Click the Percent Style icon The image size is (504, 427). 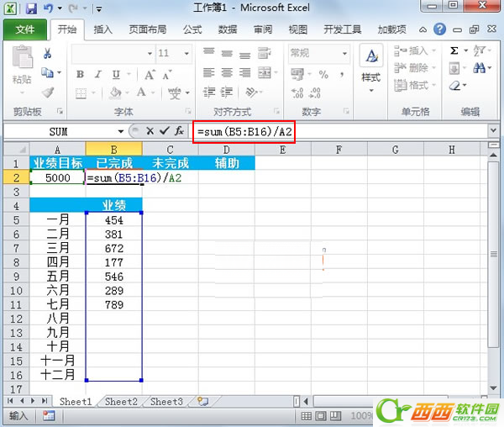point(323,75)
